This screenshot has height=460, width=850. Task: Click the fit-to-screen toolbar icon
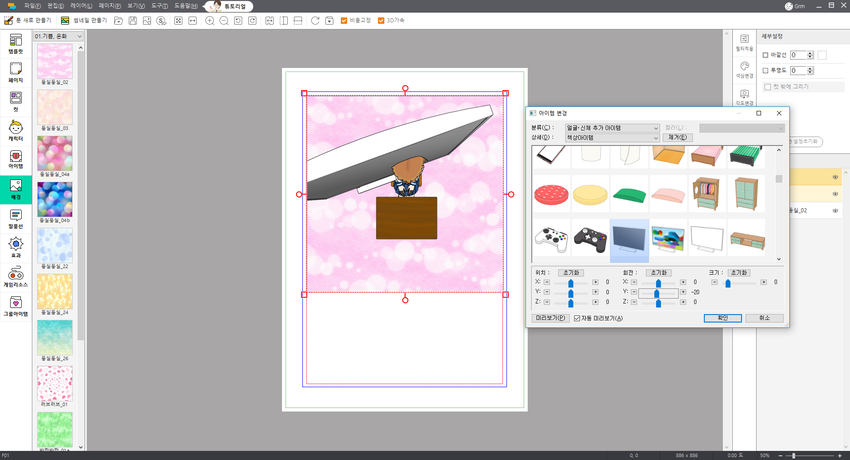coord(178,21)
